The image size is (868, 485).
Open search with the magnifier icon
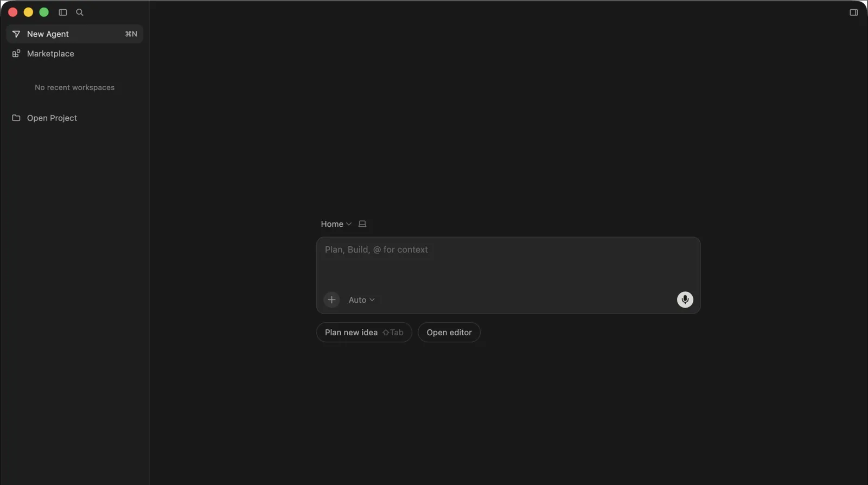pos(80,12)
